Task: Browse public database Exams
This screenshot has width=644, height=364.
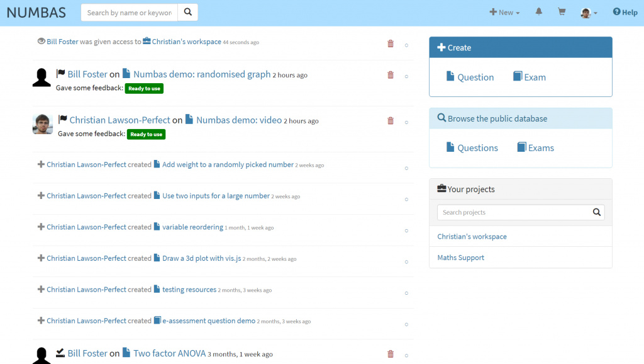Action: click(x=535, y=148)
